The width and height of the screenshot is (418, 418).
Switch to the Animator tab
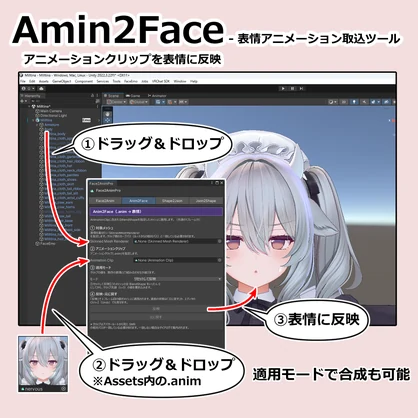157,96
